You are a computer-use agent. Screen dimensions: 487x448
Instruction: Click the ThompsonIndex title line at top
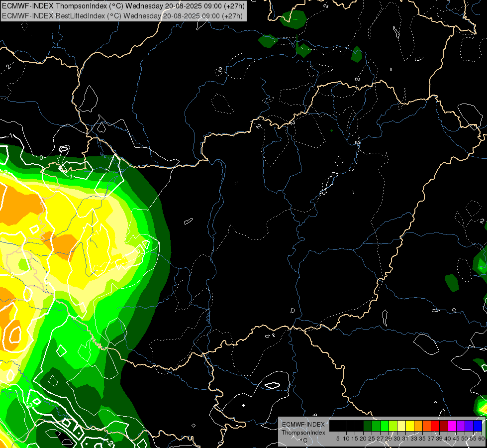tap(123, 5)
